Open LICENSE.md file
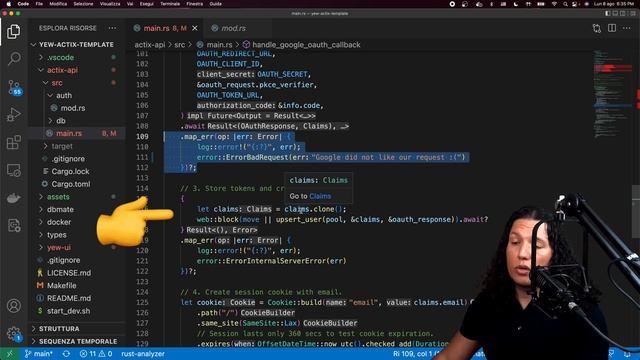This screenshot has width=640, height=360. [x=69, y=273]
